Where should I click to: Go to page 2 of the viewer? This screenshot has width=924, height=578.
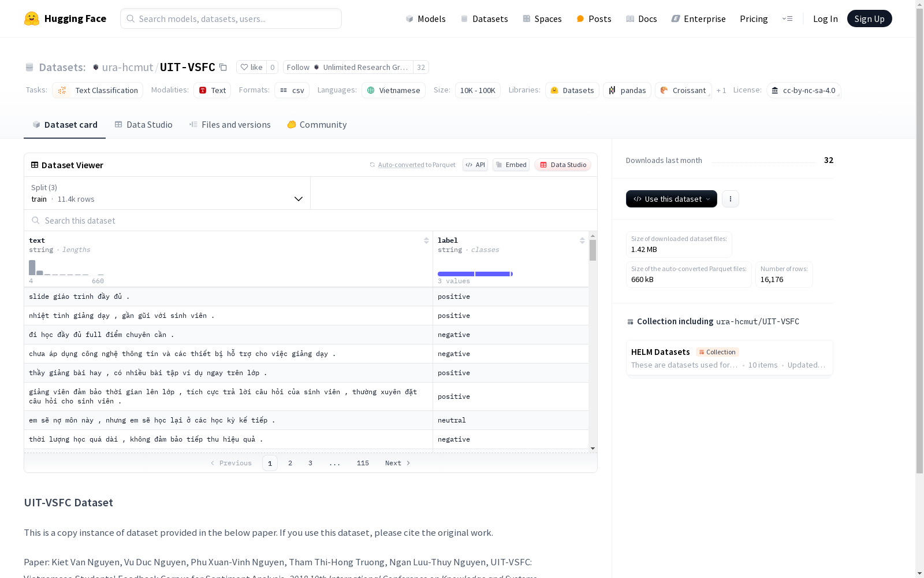click(290, 463)
